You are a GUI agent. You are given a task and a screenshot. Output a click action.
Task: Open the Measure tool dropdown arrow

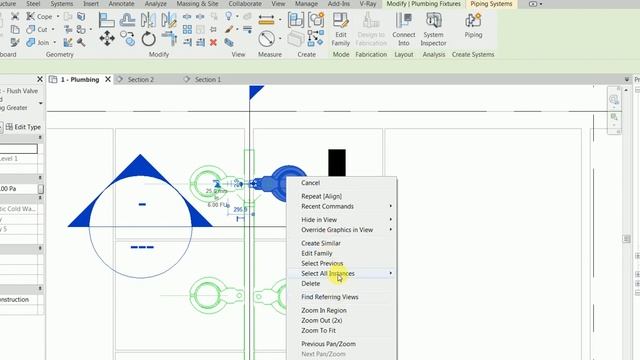[280, 39]
